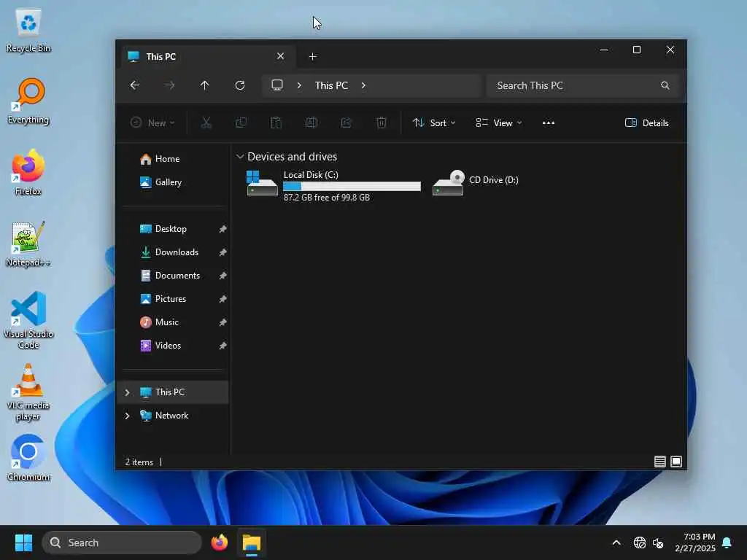Select the Everything desktop shortcut

[28, 101]
